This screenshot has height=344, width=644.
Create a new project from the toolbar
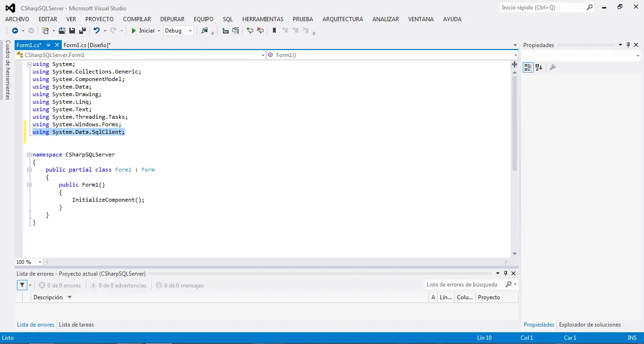click(46, 31)
